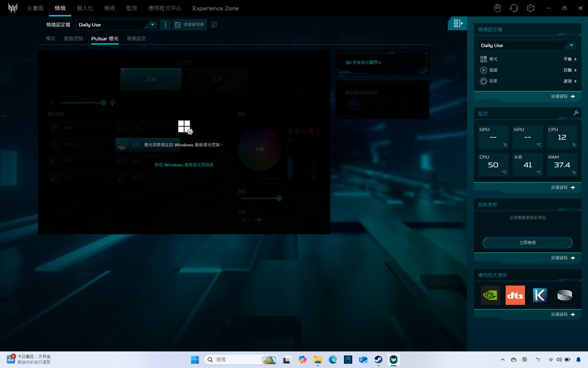Open the settings gear in title bar

click(530, 8)
